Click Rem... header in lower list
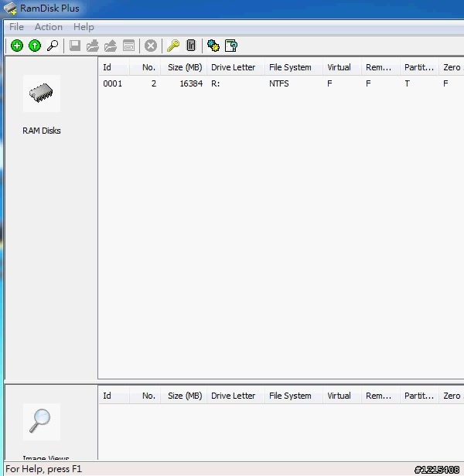 click(x=380, y=396)
